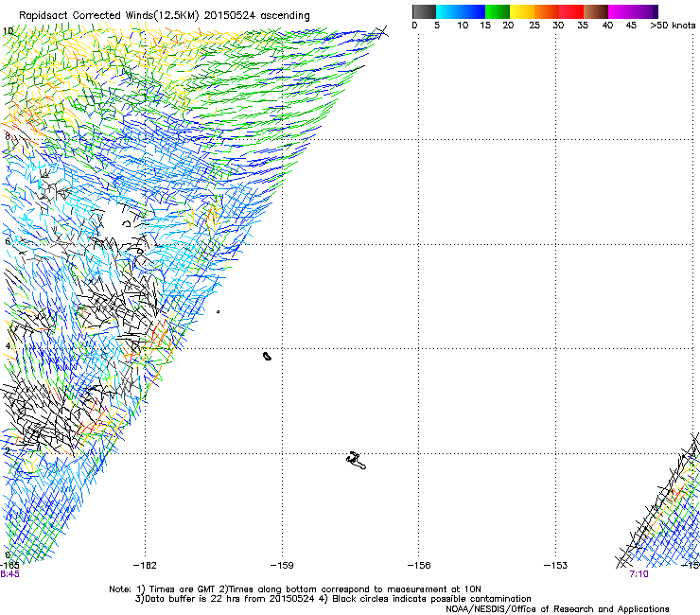Image resolution: width=700 pixels, height=615 pixels.
Task: Click the purple time label '6:45'
Action: click(9, 574)
